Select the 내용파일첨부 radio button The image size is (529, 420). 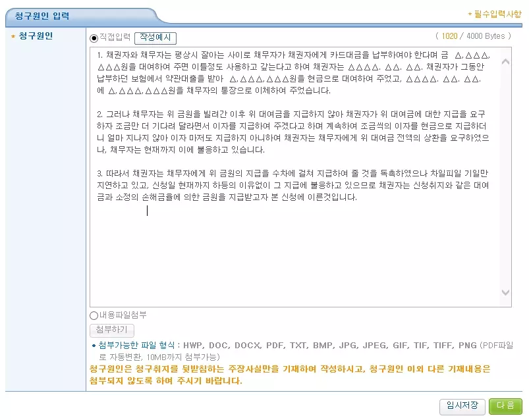pos(94,316)
